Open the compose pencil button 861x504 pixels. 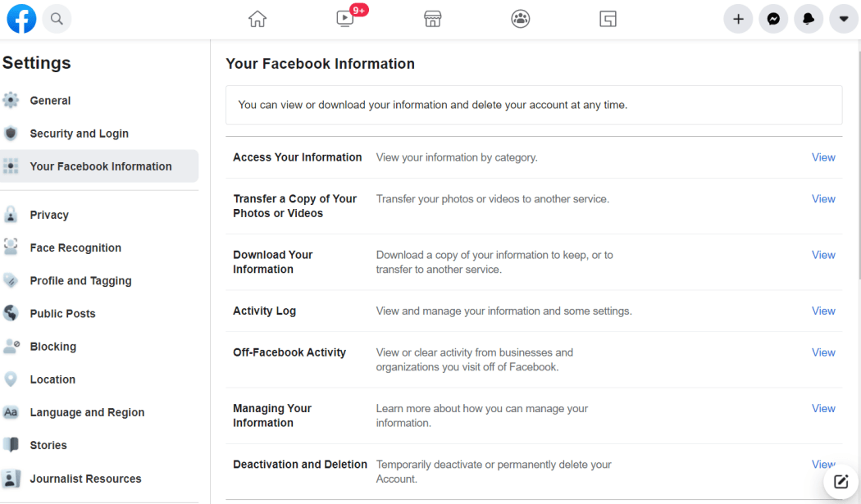(840, 482)
